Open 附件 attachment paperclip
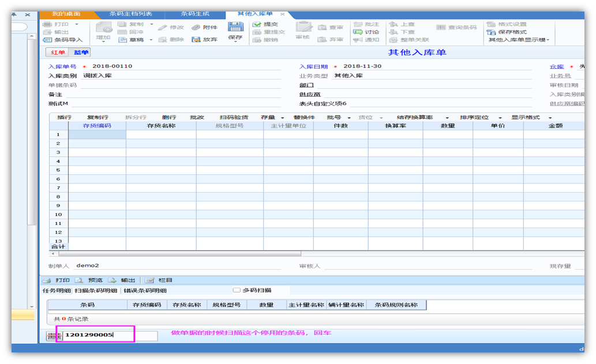The width and height of the screenshot is (596, 364). click(196, 27)
